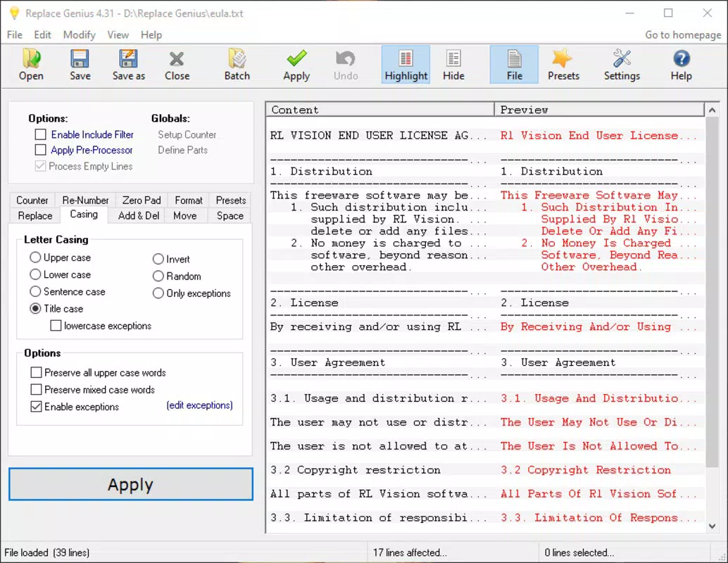
Task: Uncheck the Enable exceptions checkbox
Action: click(36, 407)
